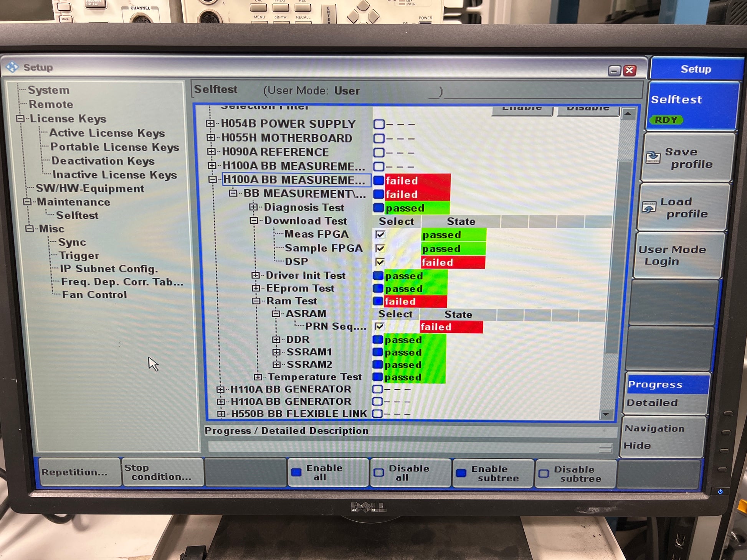Screen dimensions: 747x560
Task: Toggle SSRAM1 blue selection box
Action: pos(378,352)
